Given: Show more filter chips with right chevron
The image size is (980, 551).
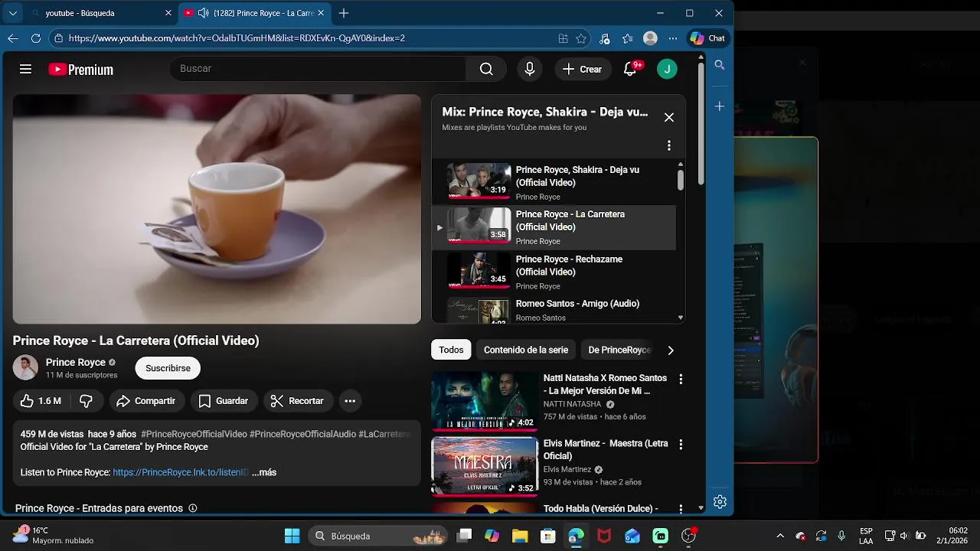Looking at the screenshot, I should coord(671,350).
